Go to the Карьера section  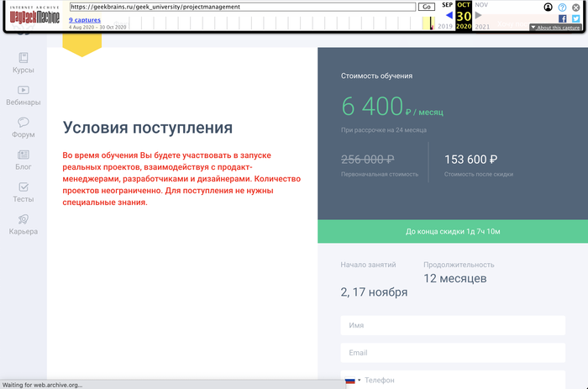[24, 224]
